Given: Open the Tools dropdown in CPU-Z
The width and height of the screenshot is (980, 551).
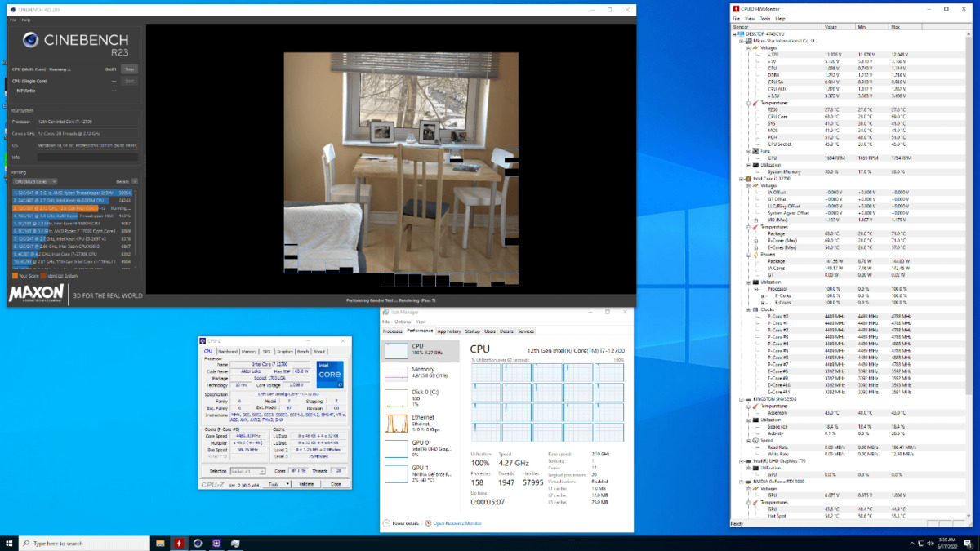Looking at the screenshot, I should (x=278, y=484).
